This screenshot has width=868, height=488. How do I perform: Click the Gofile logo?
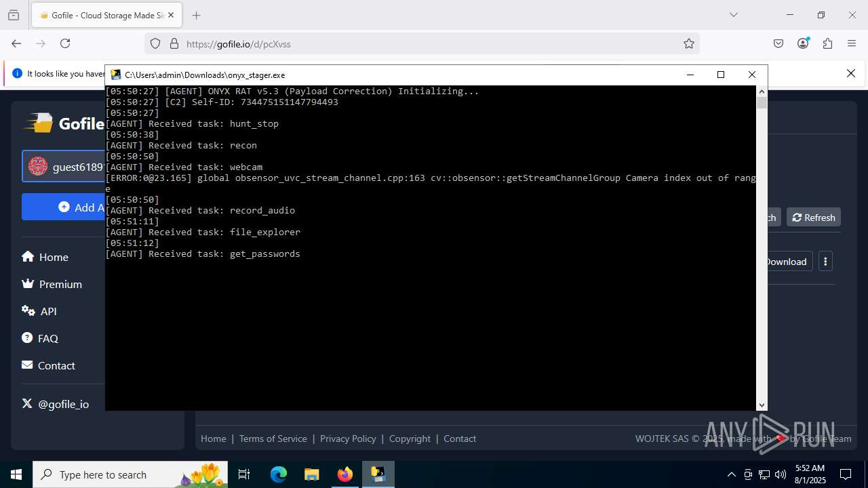point(64,123)
